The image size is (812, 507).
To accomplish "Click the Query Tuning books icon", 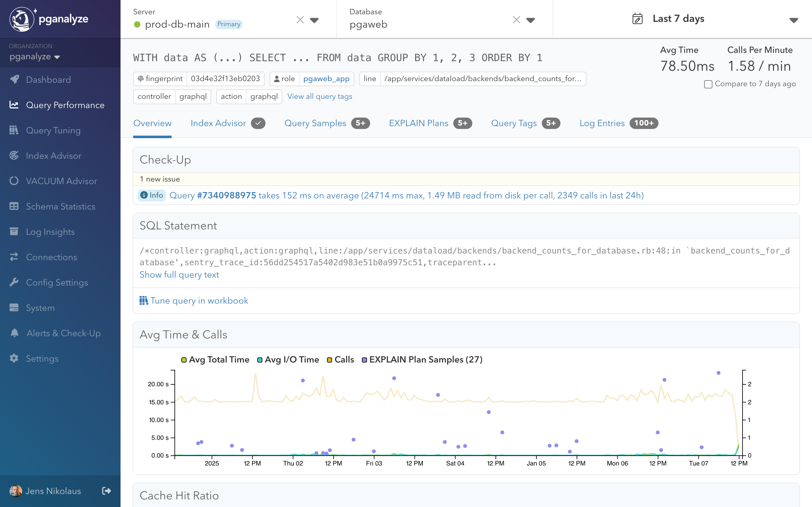I will (x=14, y=130).
